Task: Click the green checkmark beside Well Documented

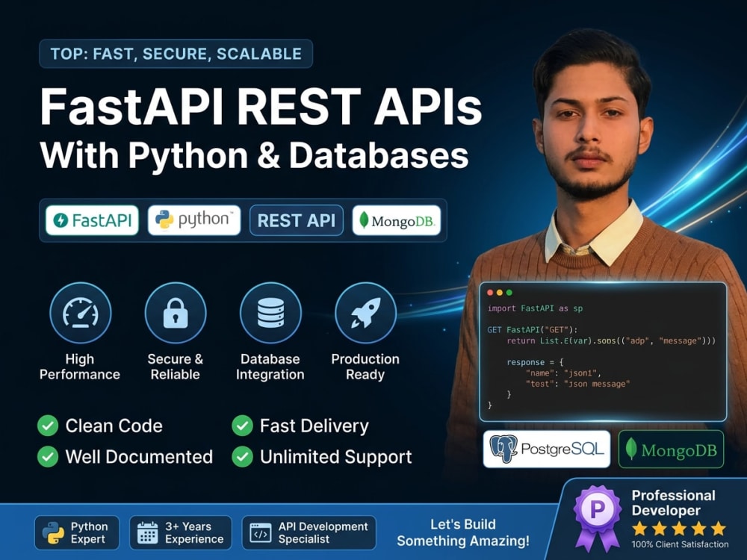Action: [48, 456]
